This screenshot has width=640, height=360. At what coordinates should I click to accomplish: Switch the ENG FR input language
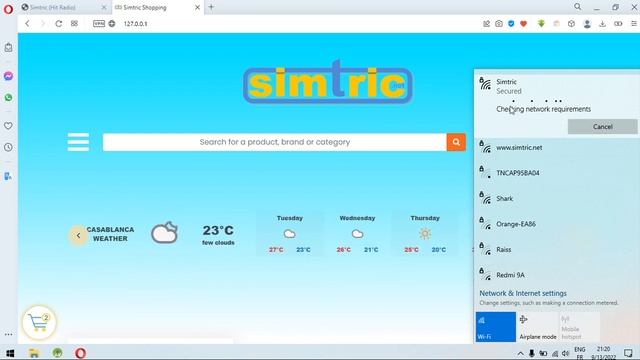click(580, 353)
